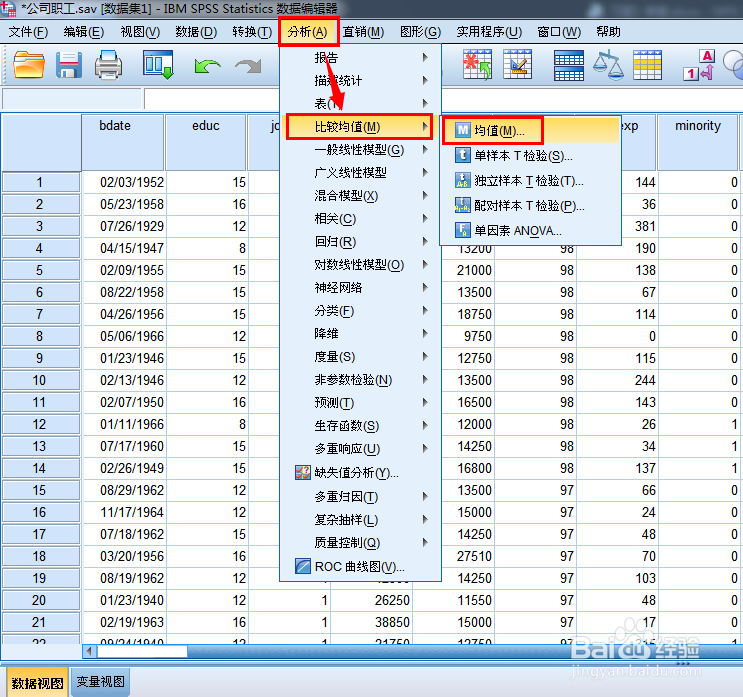Click the Save floppy disk icon

click(x=69, y=65)
